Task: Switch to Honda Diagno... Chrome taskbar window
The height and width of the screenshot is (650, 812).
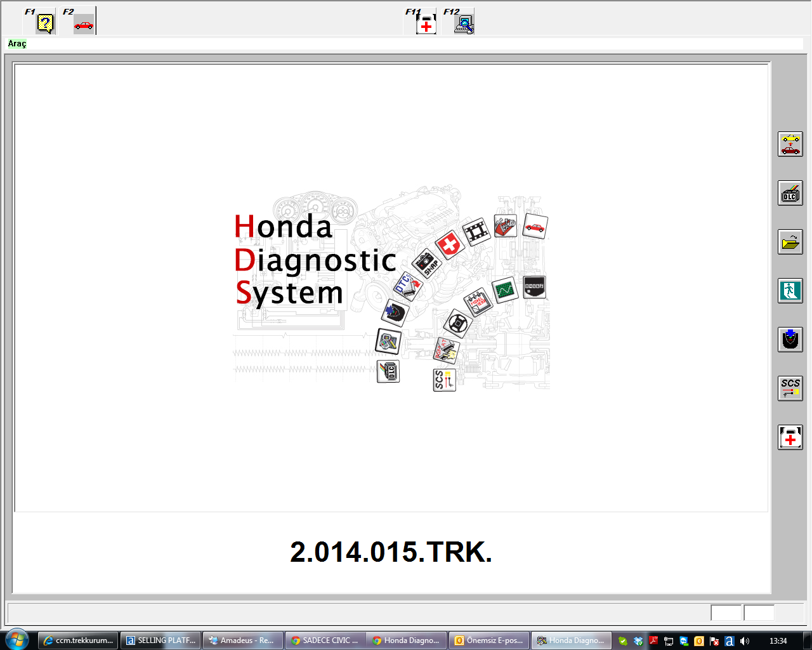Action: [x=407, y=640]
